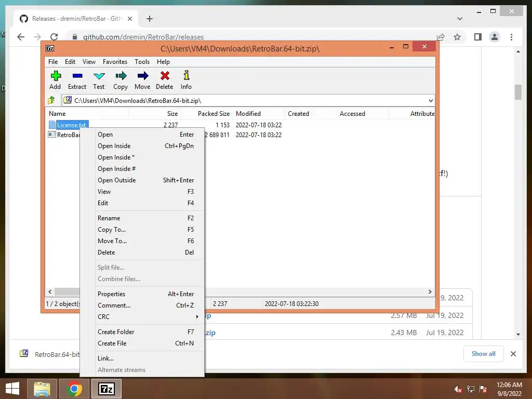
Task: Open the Help menu
Action: pos(163,62)
